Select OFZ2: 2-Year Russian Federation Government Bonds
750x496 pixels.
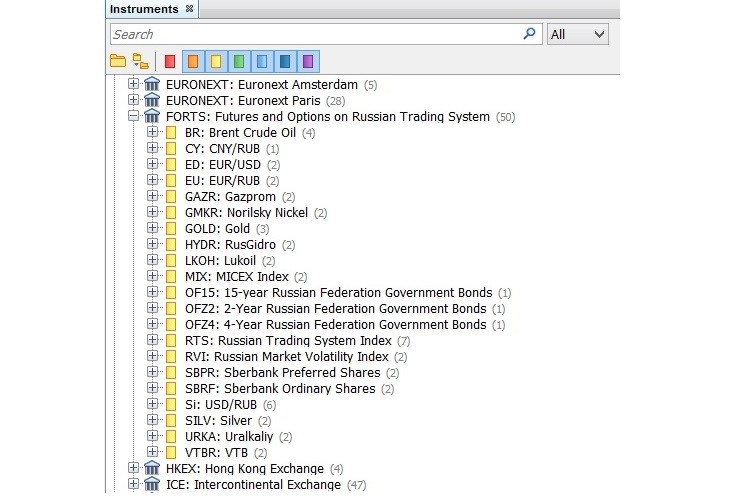click(x=336, y=309)
